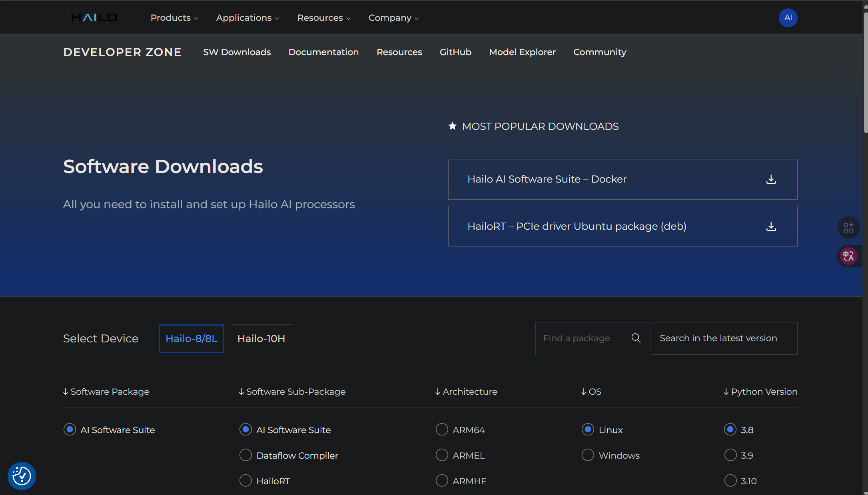This screenshot has height=495, width=868.
Task: Select Hailo-8/8L device
Action: (192, 339)
